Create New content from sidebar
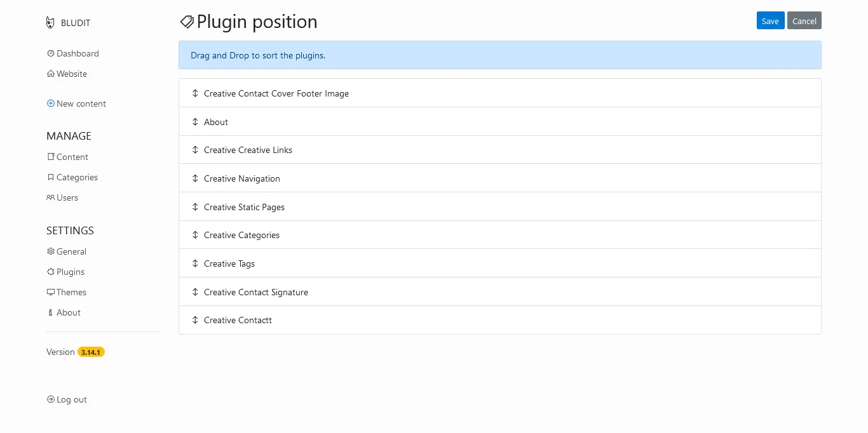This screenshot has height=433, width=868. (81, 103)
